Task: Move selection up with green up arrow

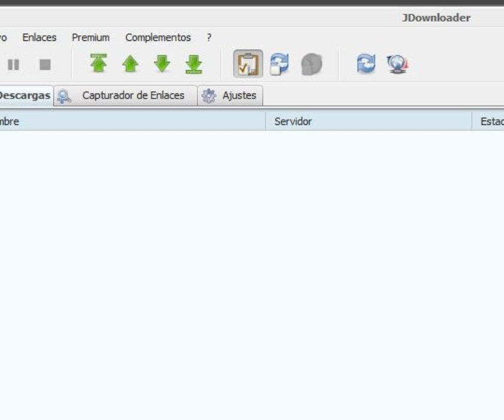Action: click(x=130, y=64)
